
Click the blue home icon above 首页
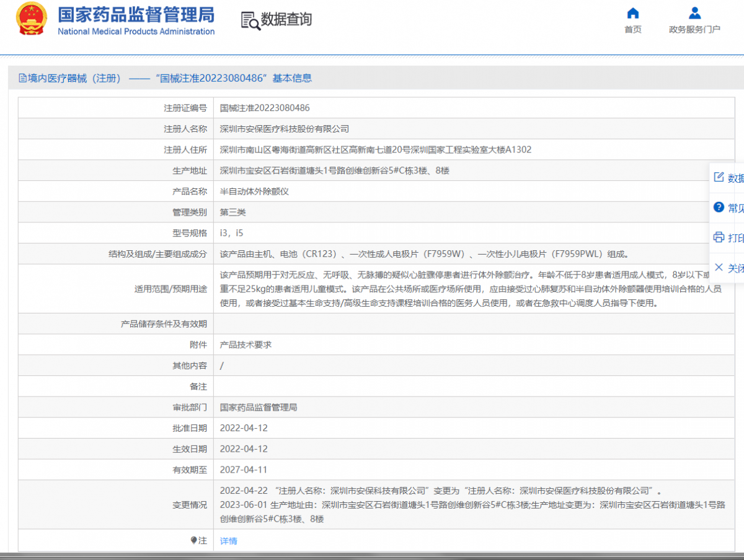[632, 12]
